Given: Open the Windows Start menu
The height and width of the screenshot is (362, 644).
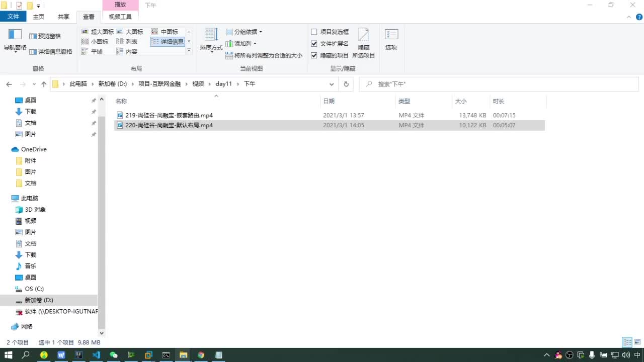Looking at the screenshot, I should click(x=8, y=355).
